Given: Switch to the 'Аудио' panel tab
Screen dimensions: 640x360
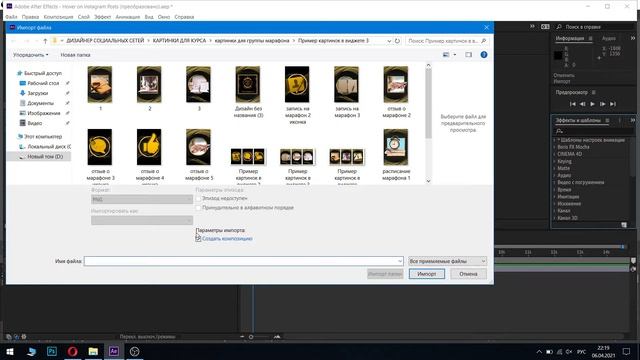Looking at the screenshot, I should pos(609,38).
